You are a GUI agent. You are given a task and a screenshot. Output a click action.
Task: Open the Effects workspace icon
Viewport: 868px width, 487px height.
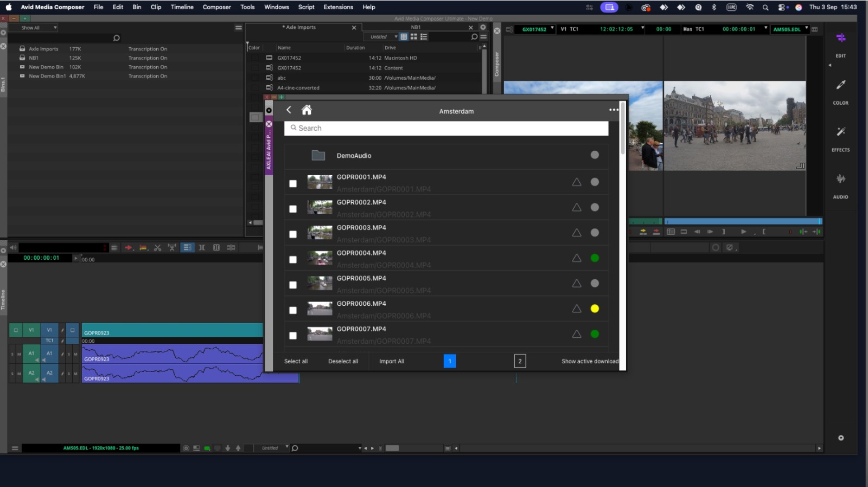point(840,132)
